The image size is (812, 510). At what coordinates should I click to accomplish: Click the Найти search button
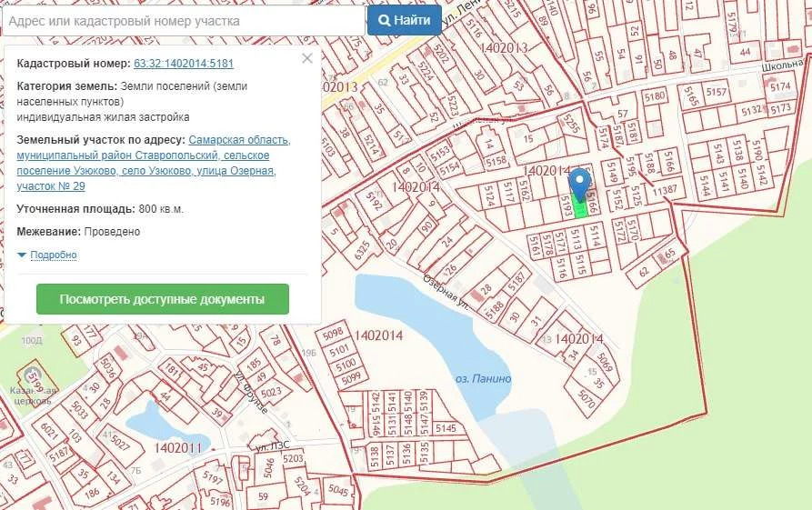404,20
